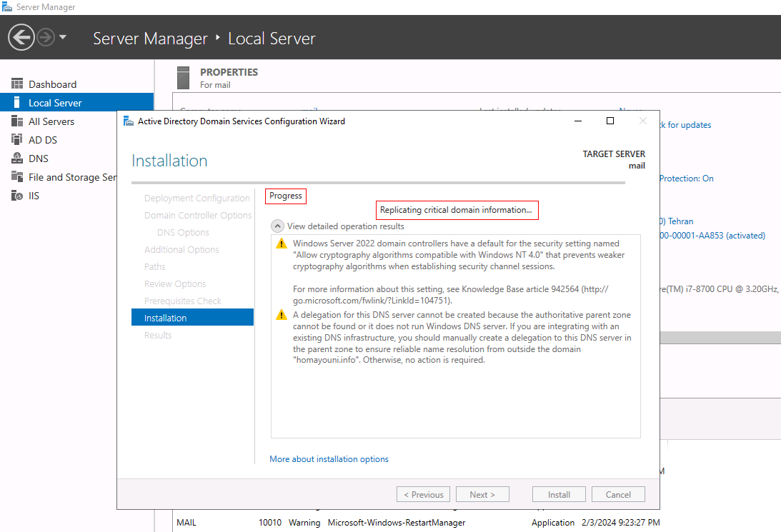Select Local Server in the sidebar
The image size is (781, 532).
(76, 103)
